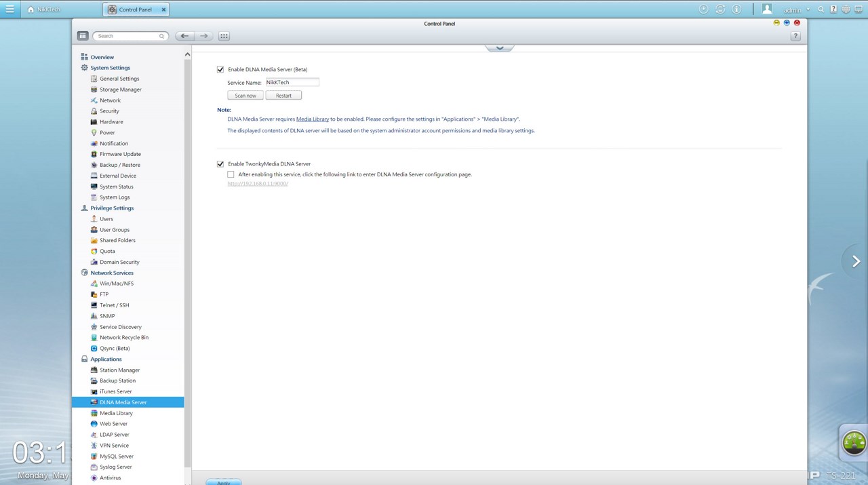Image resolution: width=868 pixels, height=485 pixels.
Task: Go back with the left arrow
Action: point(184,36)
